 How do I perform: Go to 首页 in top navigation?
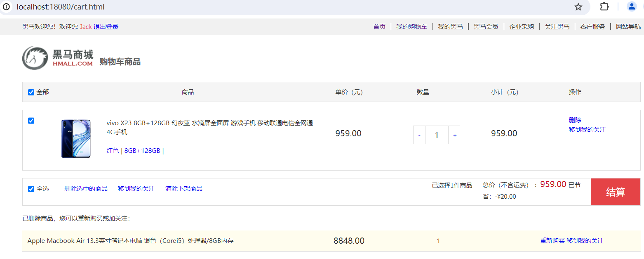(x=379, y=26)
